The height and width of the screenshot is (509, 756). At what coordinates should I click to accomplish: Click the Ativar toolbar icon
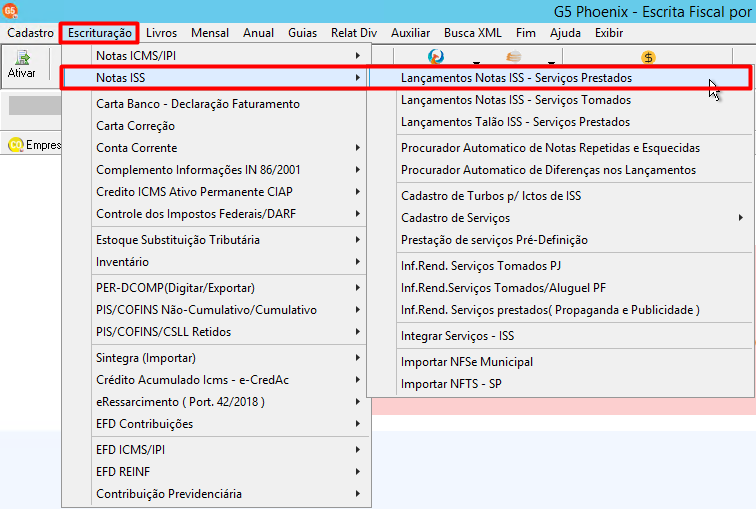click(x=22, y=65)
